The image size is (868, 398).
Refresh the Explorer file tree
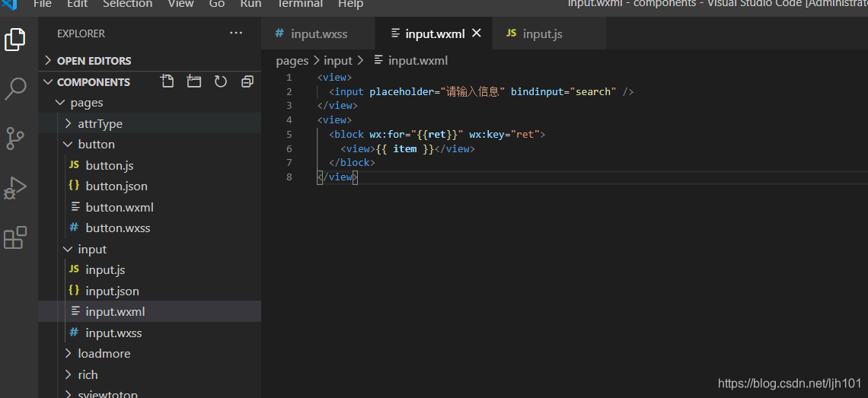[220, 81]
